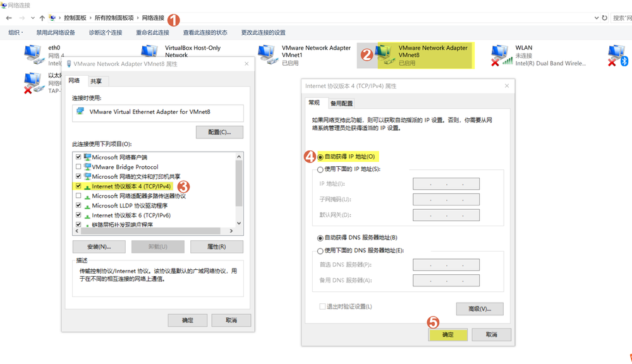Expand breadcrumb arrow after 控制面板
The image size is (632, 364).
click(90, 18)
